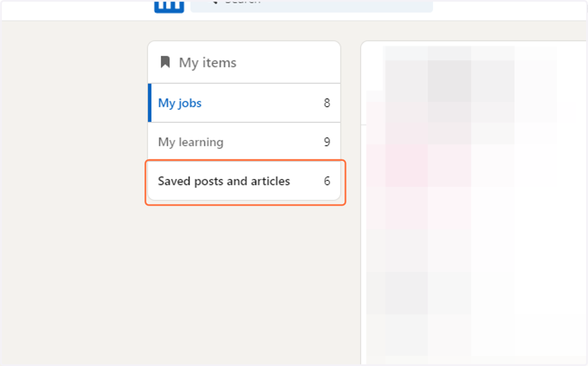Click the LinkedIn logo icon
588x366 pixels.
pos(169,6)
